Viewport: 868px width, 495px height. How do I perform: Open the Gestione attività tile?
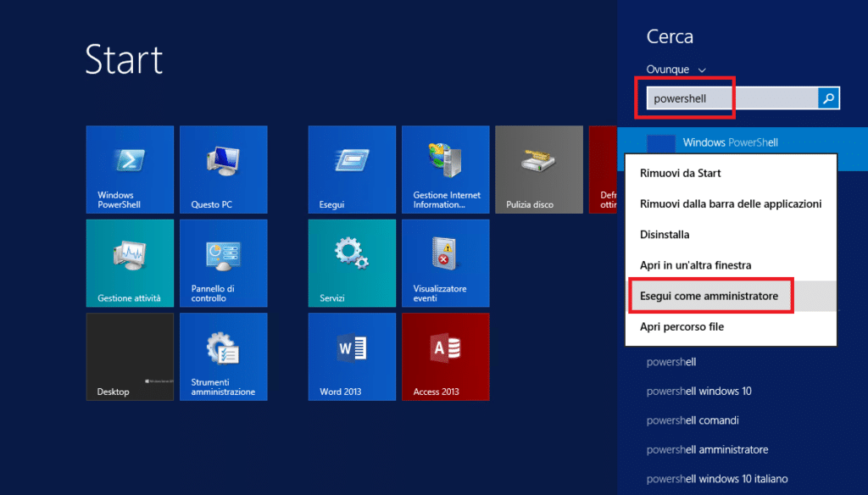point(130,263)
